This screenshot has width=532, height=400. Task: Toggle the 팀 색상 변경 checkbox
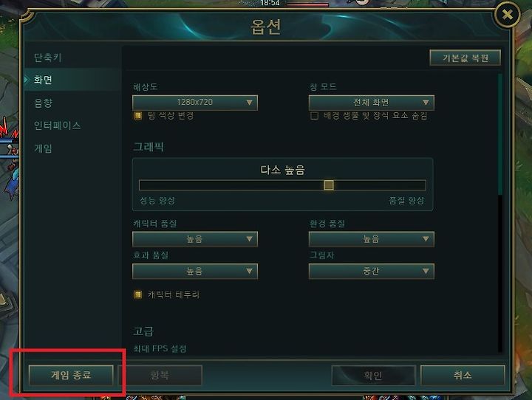click(x=137, y=116)
